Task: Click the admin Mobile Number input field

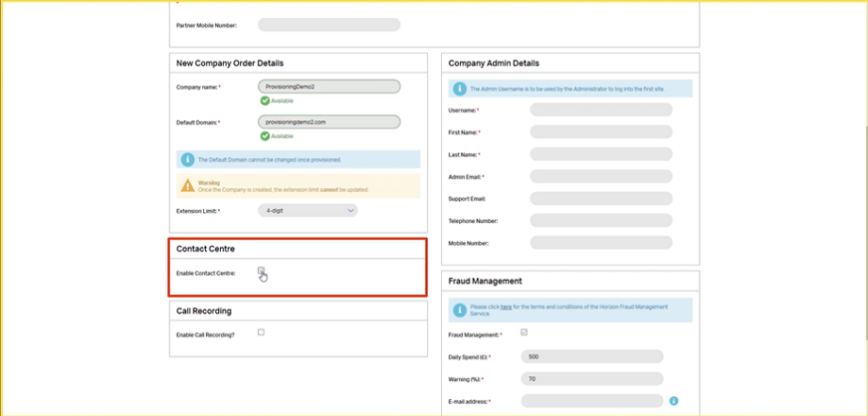Action: click(602, 243)
